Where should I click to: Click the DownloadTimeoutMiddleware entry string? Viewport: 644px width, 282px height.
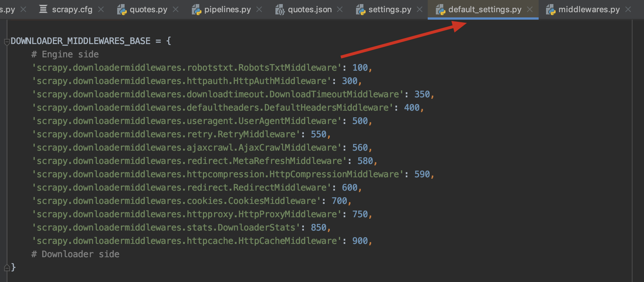tap(218, 94)
